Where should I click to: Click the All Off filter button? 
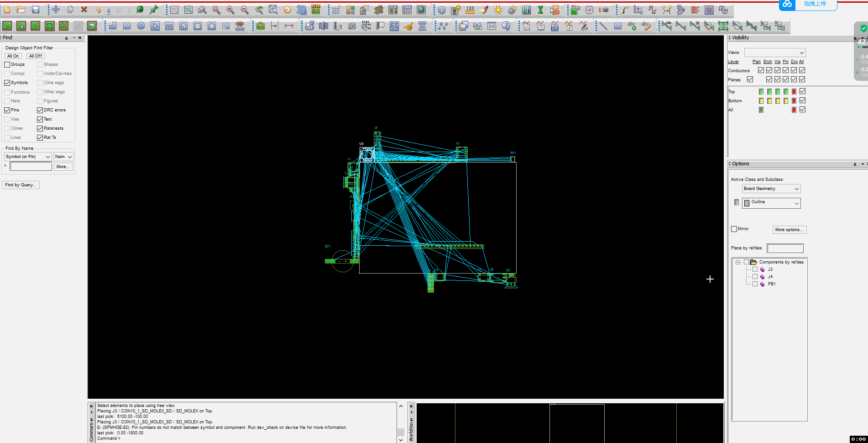click(x=36, y=56)
